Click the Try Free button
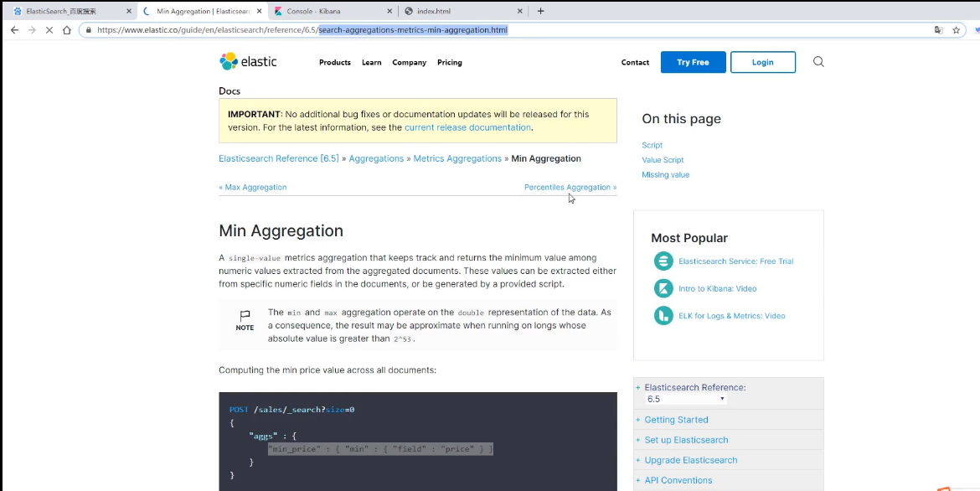The width and height of the screenshot is (980, 491). pos(693,62)
